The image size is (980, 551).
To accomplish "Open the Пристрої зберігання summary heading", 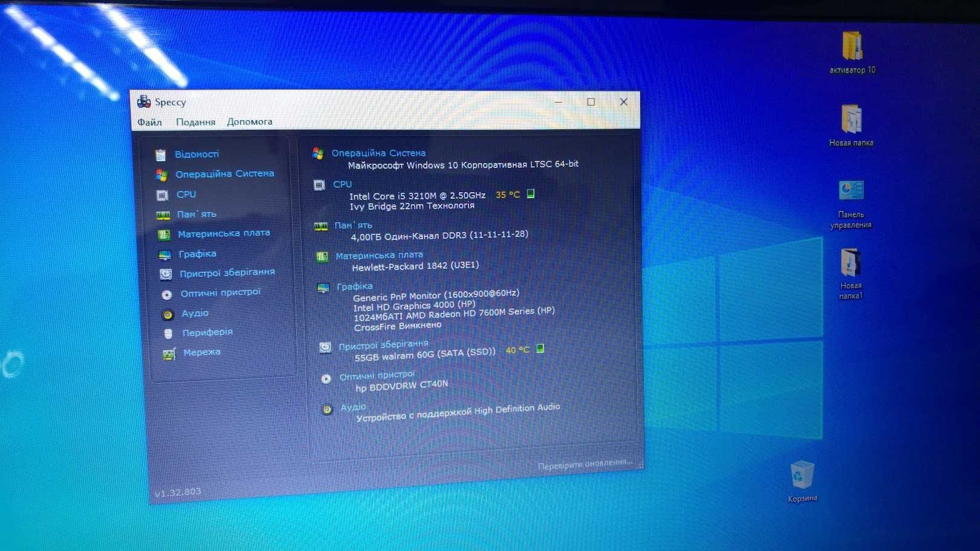I will [383, 344].
